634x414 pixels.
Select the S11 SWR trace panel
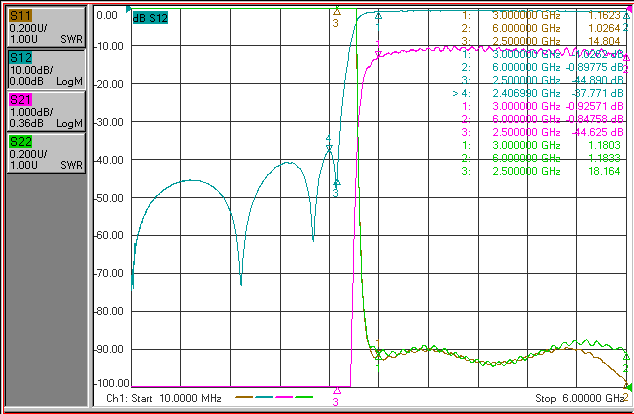(x=46, y=27)
